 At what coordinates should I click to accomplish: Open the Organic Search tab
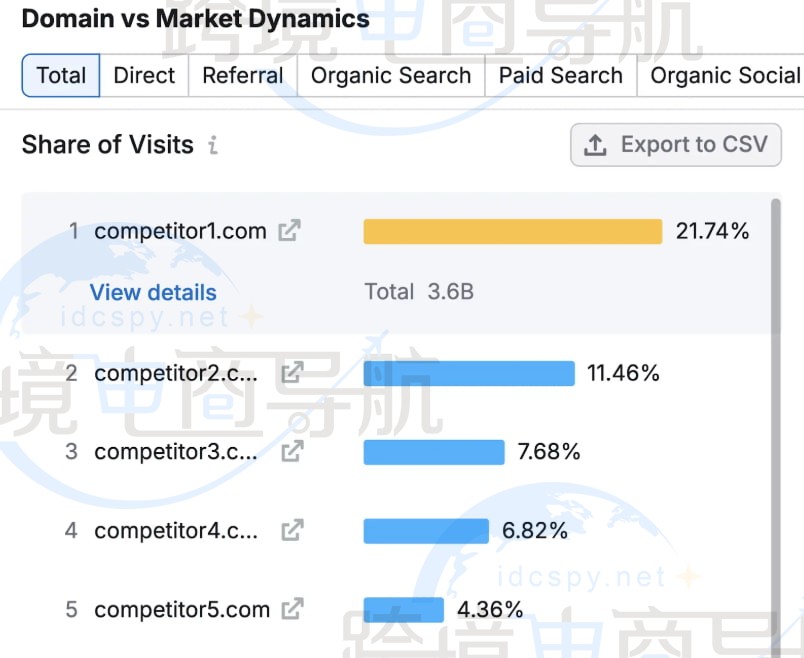(x=390, y=75)
